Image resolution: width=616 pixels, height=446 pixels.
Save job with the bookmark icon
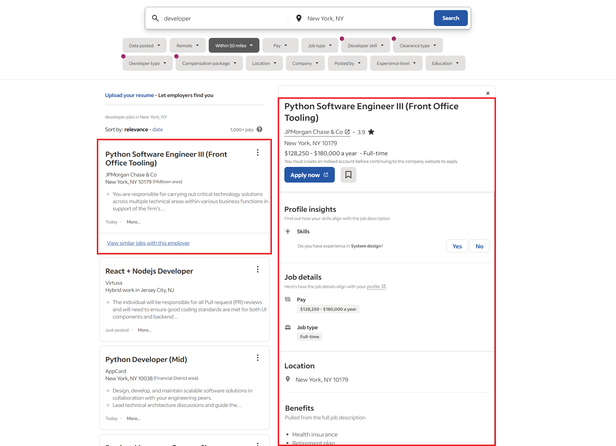[348, 175]
